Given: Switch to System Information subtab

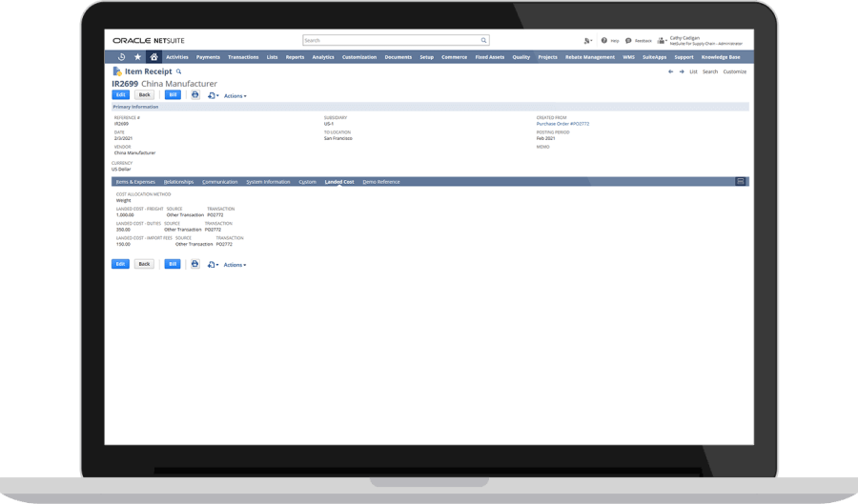Looking at the screenshot, I should (x=268, y=182).
